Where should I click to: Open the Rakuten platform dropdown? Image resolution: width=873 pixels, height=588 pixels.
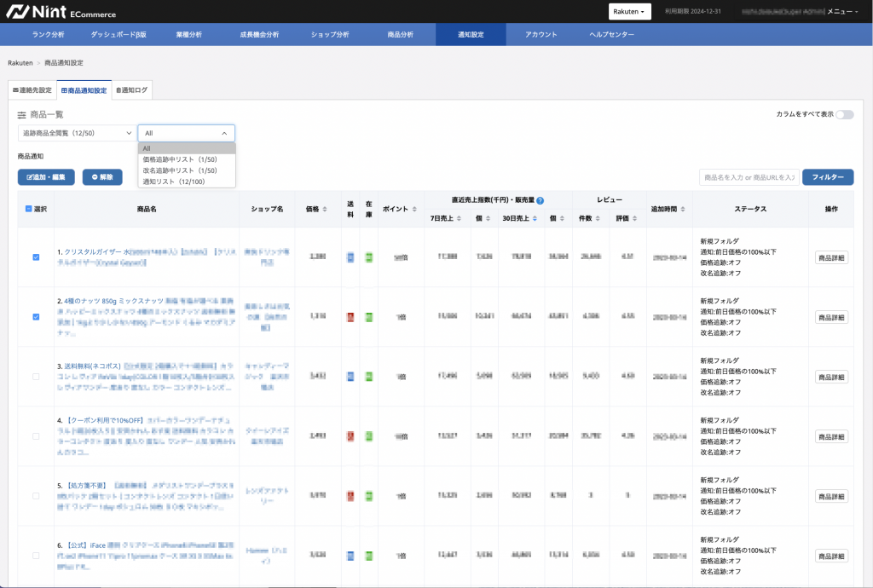[632, 12]
